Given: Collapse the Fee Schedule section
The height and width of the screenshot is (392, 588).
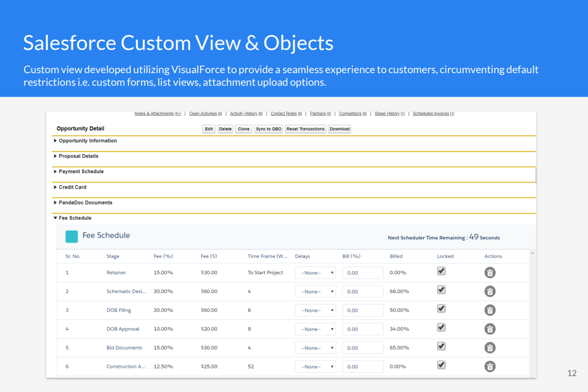Looking at the screenshot, I should coord(55,218).
